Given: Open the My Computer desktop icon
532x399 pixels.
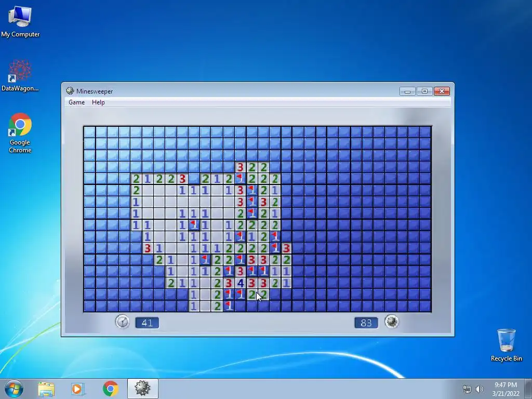Looking at the screenshot, I should pyautogui.click(x=20, y=21).
